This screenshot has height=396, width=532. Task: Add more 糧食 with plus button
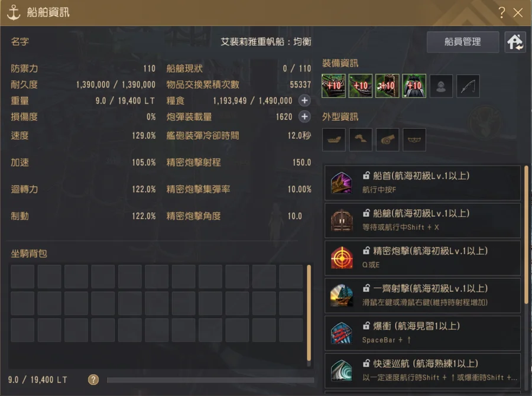point(304,100)
